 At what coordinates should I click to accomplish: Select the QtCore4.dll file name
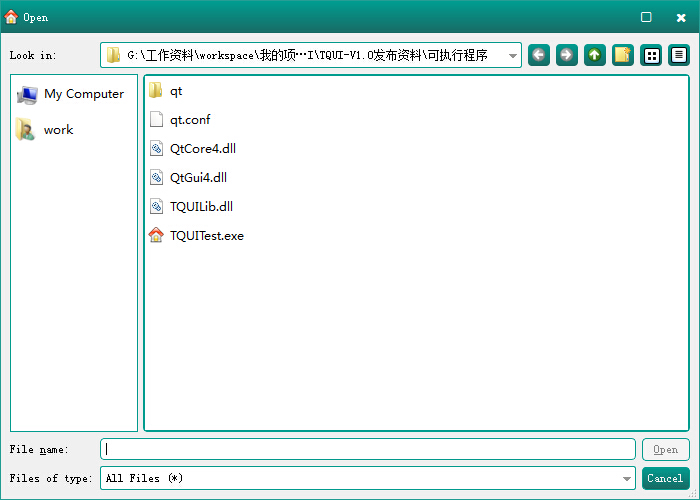point(203,148)
